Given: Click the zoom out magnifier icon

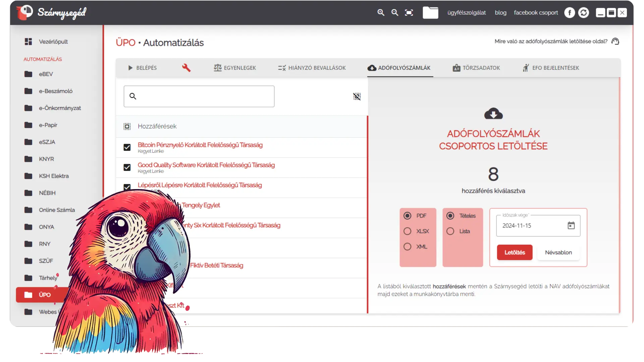Looking at the screenshot, I should (395, 12).
